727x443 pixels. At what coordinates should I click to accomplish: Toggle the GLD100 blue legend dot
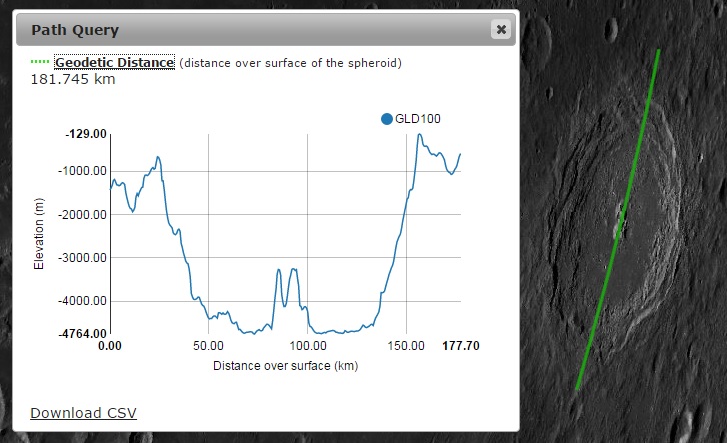[387, 119]
